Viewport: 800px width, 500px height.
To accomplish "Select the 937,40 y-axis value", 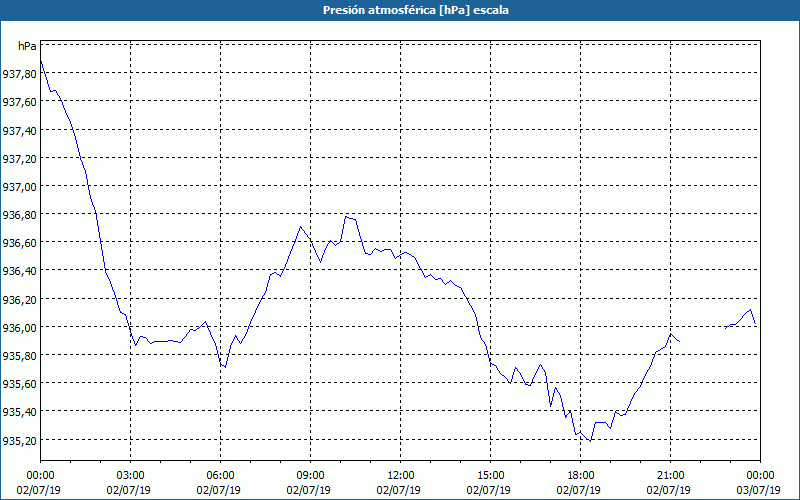I will coord(19,131).
